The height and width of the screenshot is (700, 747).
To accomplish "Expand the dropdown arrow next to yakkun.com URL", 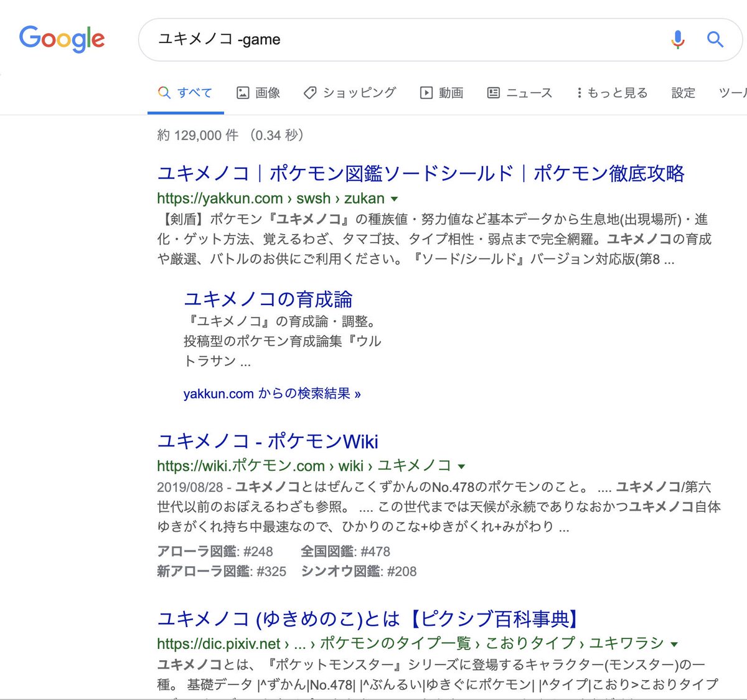I will click(394, 199).
